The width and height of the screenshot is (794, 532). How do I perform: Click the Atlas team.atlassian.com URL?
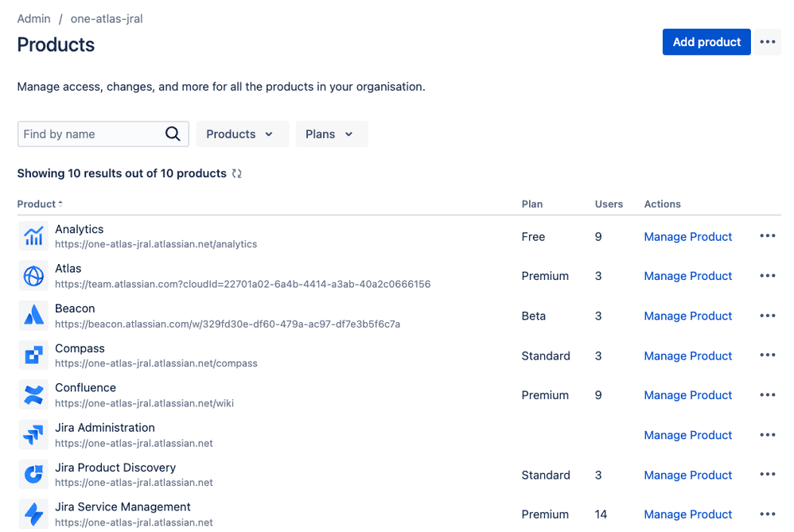click(x=243, y=284)
